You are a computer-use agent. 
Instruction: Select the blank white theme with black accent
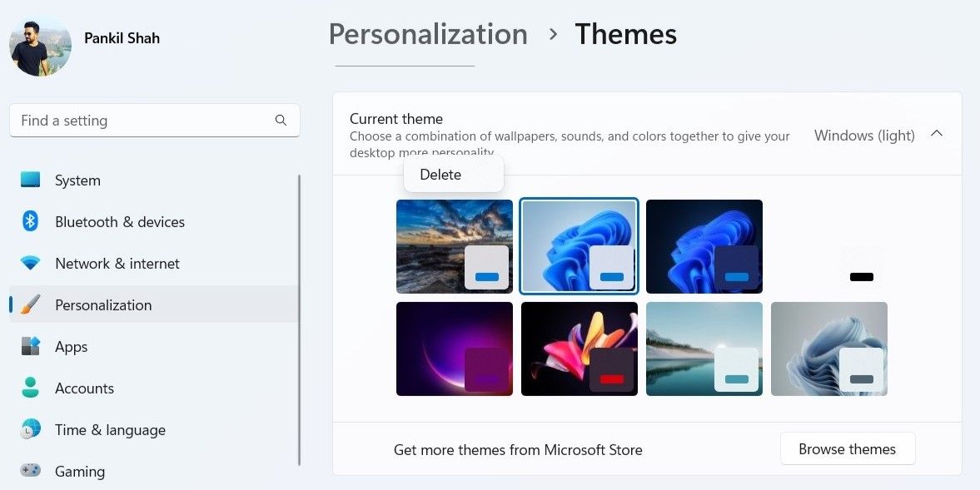(829, 246)
